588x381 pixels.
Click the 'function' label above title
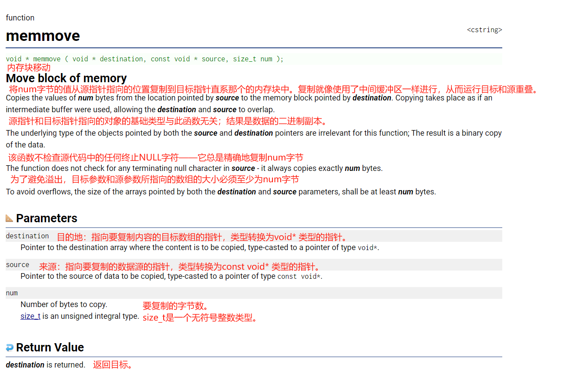pos(20,18)
